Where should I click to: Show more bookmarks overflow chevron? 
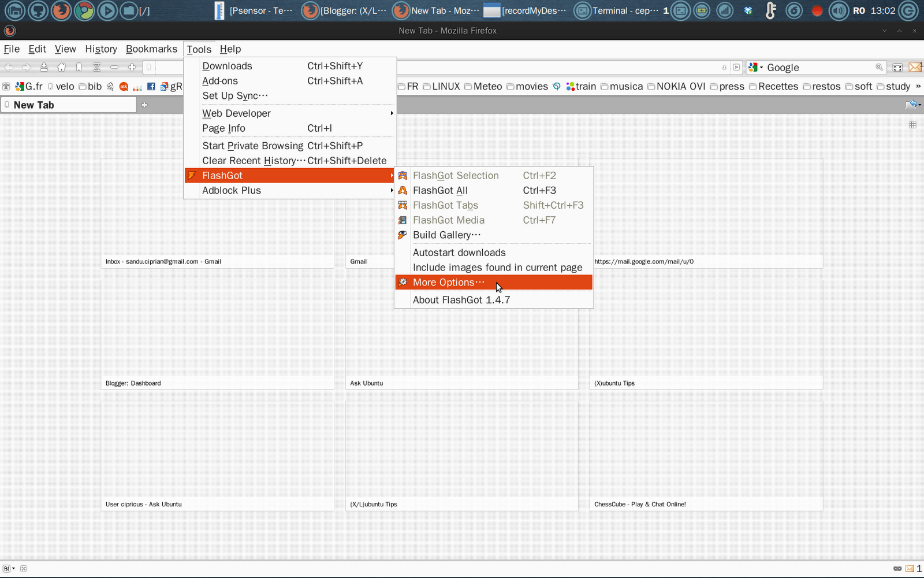click(x=918, y=87)
